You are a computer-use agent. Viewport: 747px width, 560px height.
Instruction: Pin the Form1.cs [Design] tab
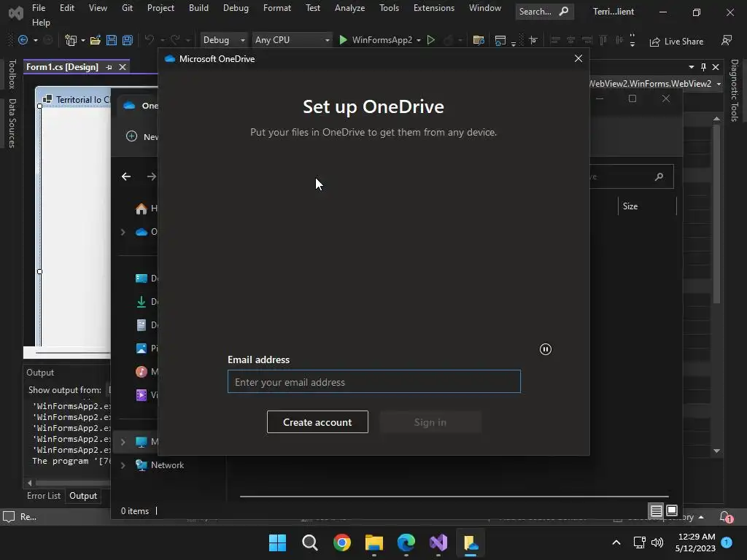(109, 67)
